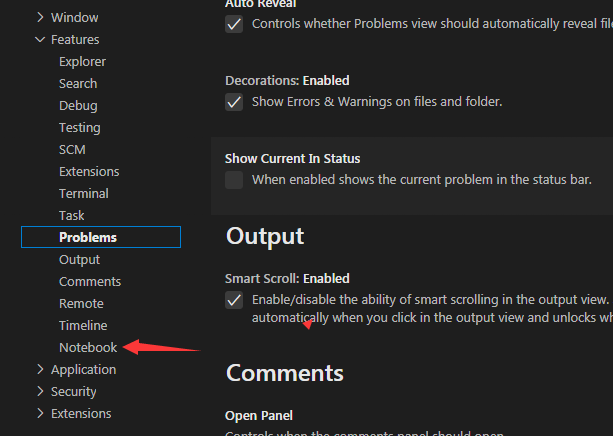Collapse the Features tree section

click(x=40, y=40)
